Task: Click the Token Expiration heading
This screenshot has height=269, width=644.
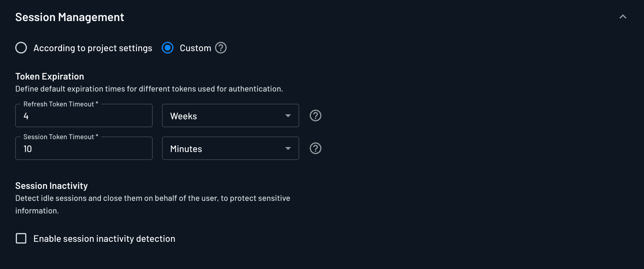Action: (49, 76)
